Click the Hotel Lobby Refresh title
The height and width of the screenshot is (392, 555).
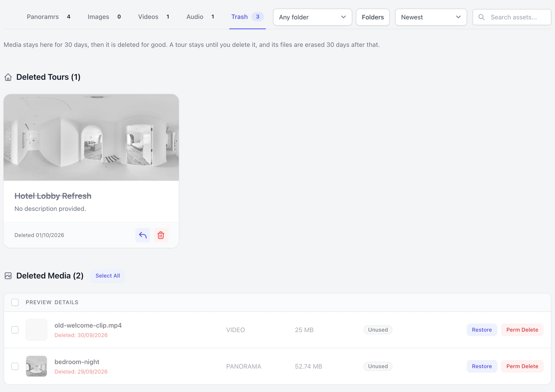click(53, 196)
